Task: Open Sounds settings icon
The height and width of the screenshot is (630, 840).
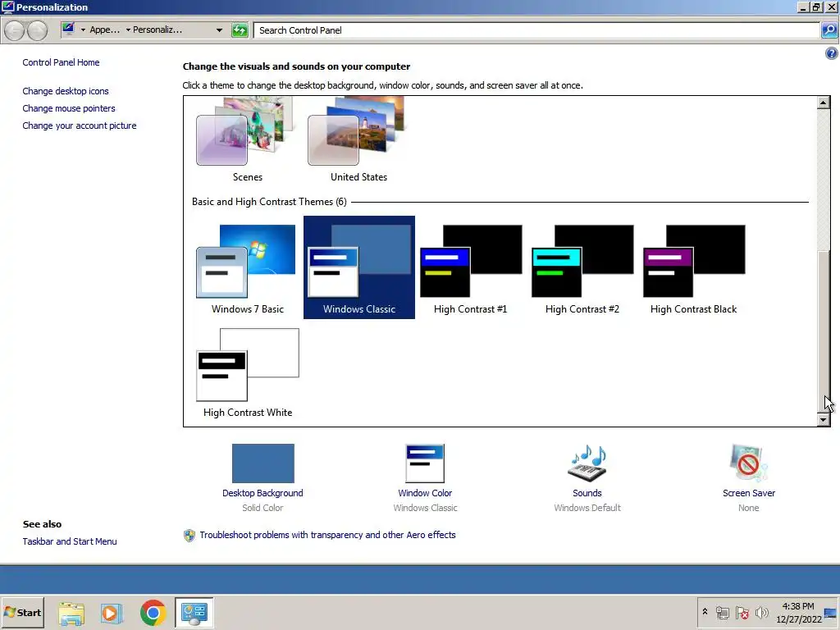Action: 587,463
